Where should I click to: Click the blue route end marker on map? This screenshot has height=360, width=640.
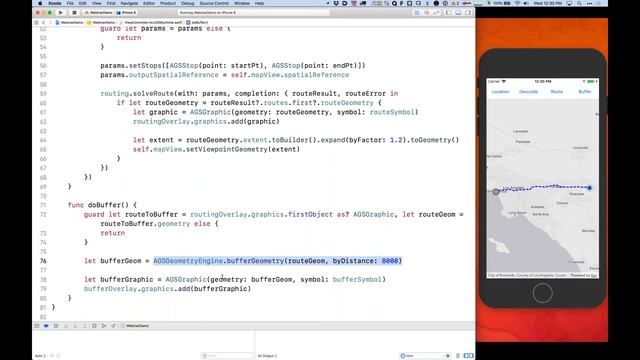point(589,188)
